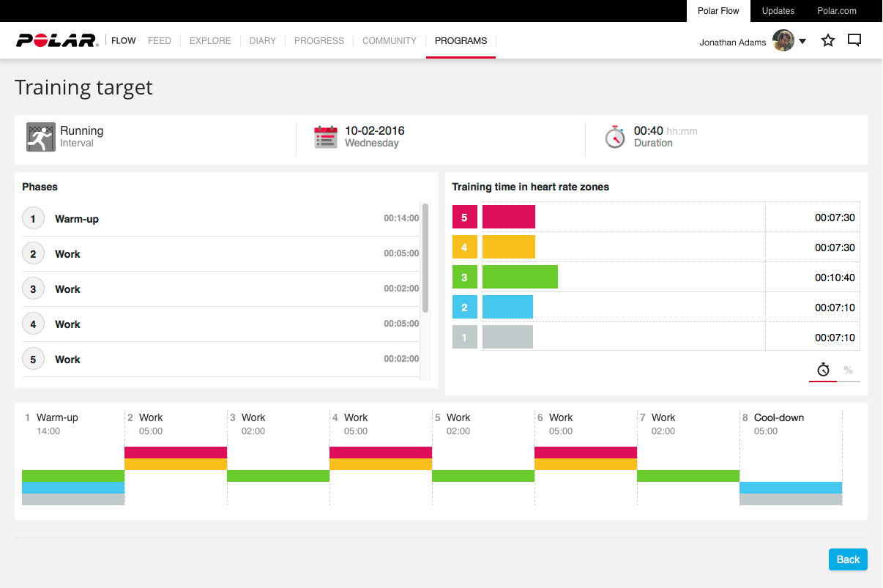The image size is (883, 588).
Task: Select the Warm-up phase row
Action: point(220,219)
